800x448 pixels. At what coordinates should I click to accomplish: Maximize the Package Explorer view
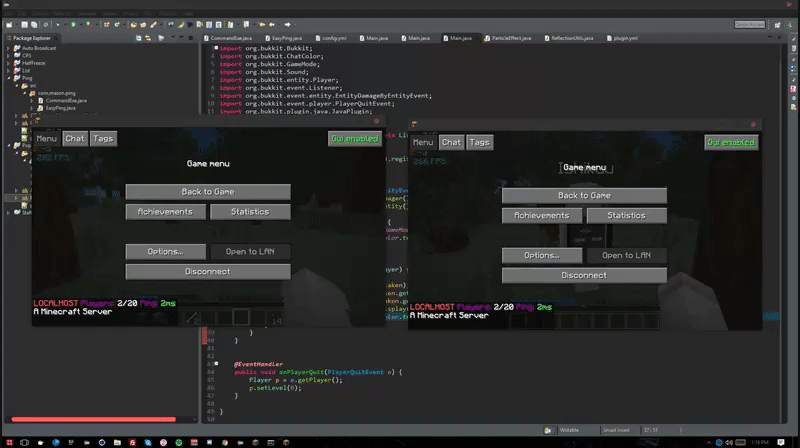[x=191, y=38]
